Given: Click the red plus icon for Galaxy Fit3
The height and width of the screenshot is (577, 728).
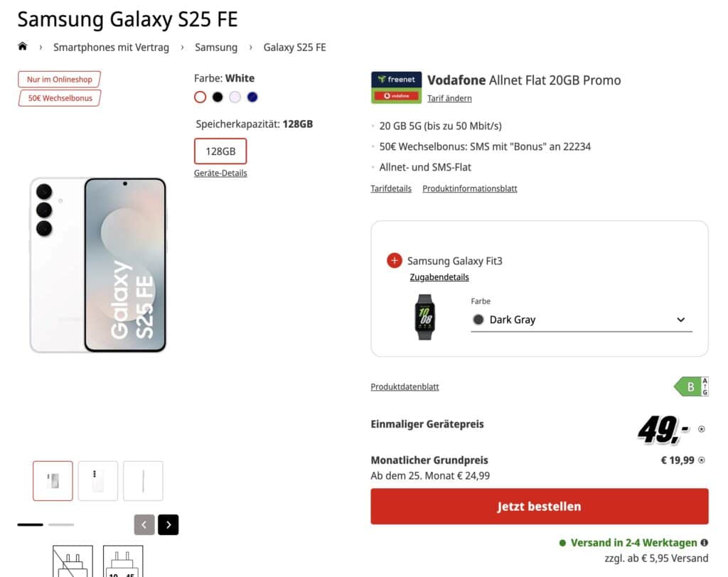Looking at the screenshot, I should click(395, 261).
